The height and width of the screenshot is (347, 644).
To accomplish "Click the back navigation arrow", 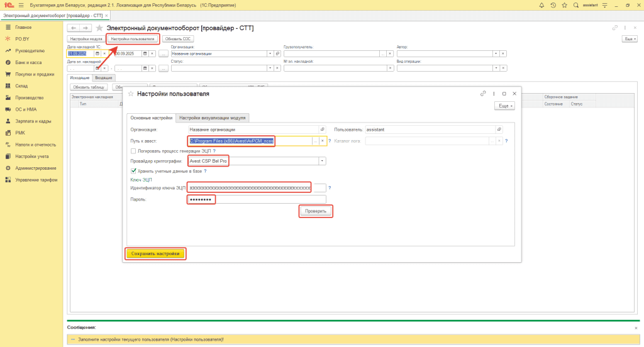I will [x=73, y=28].
